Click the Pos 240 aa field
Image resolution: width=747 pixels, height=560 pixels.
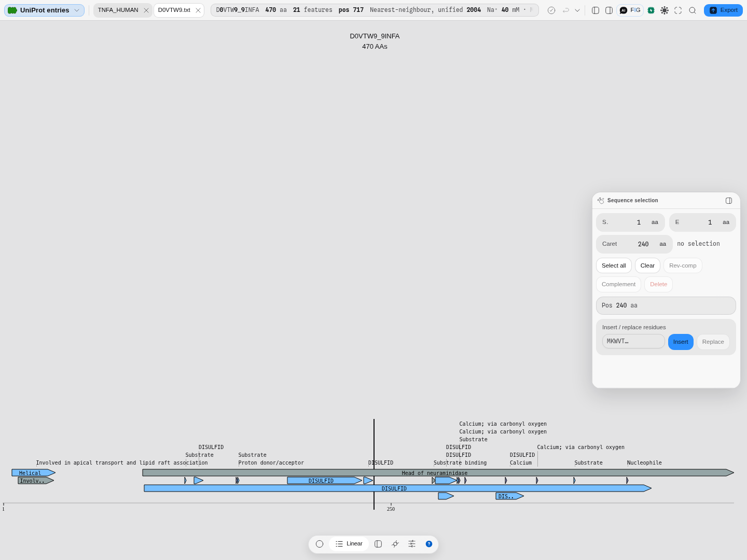click(666, 306)
